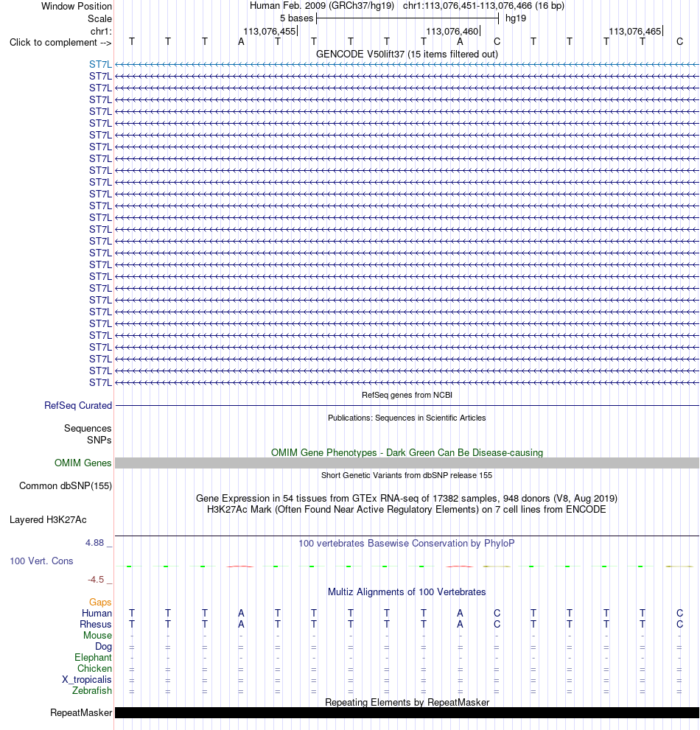This screenshot has width=700, height=730.
Task: Click the '5 bases' scale text
Action: tap(297, 18)
